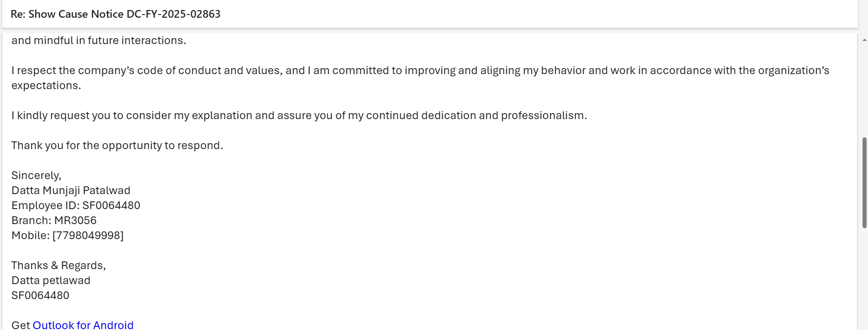Click the sentence starting 'I kindly request you'
The width and height of the screenshot is (868, 330).
[x=299, y=115]
